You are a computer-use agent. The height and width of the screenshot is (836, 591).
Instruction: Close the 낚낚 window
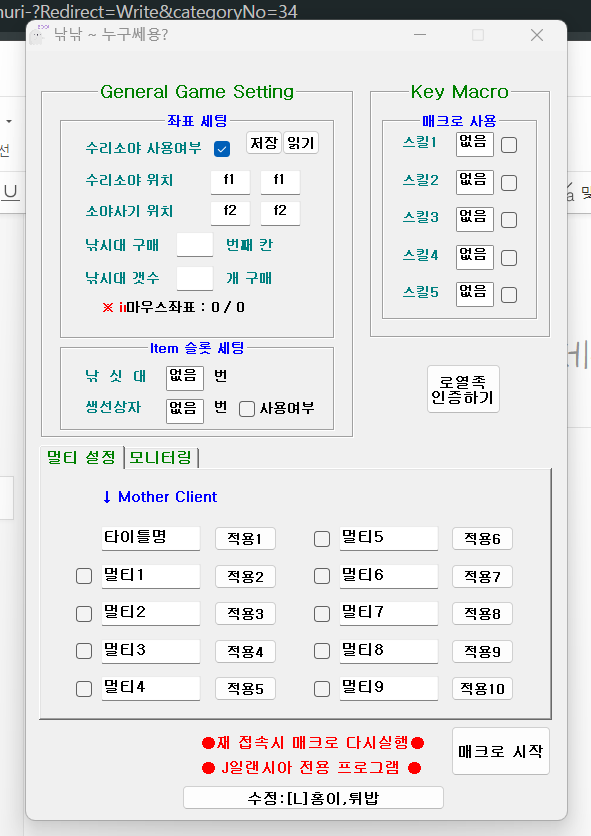point(537,35)
